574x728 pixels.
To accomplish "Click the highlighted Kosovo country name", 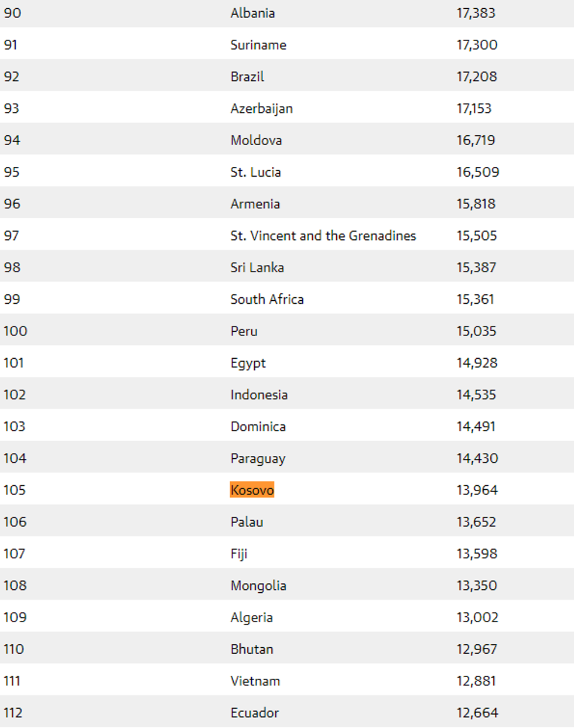I will coord(252,490).
